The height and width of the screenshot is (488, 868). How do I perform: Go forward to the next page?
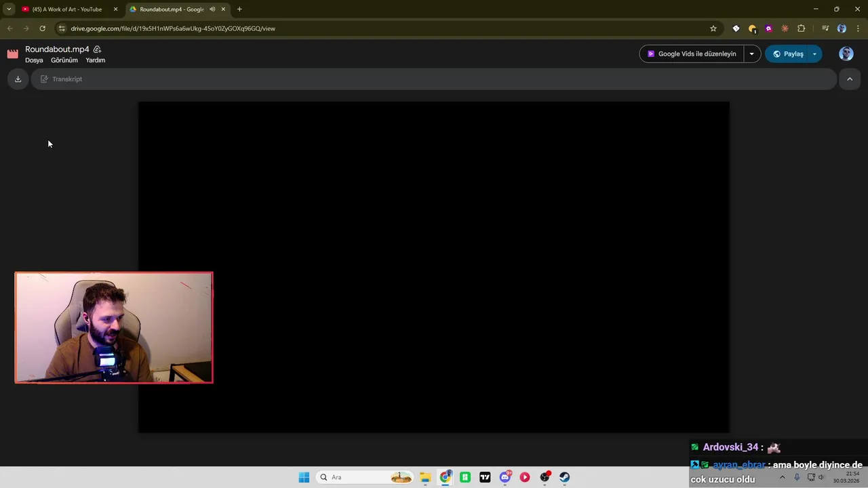(x=26, y=28)
